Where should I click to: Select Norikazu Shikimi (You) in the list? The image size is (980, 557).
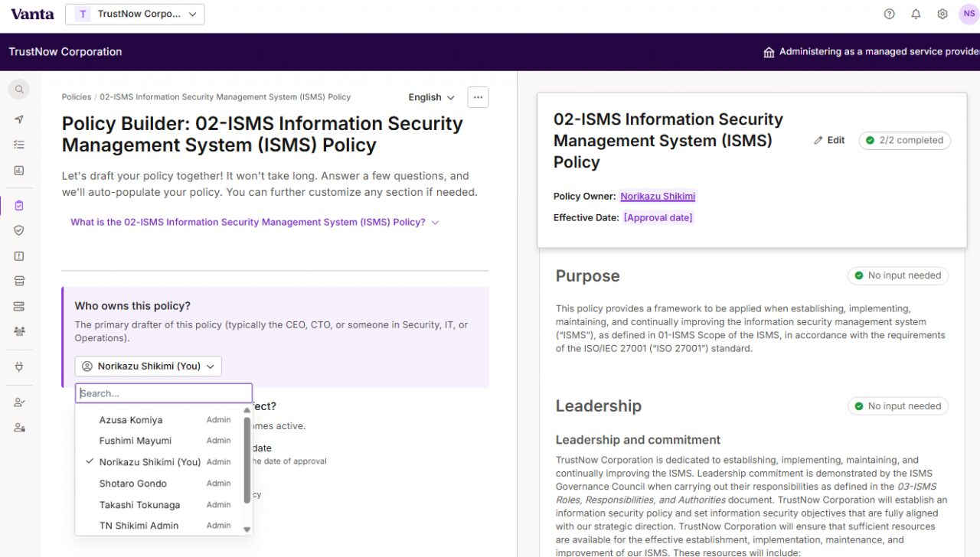[x=160, y=462]
